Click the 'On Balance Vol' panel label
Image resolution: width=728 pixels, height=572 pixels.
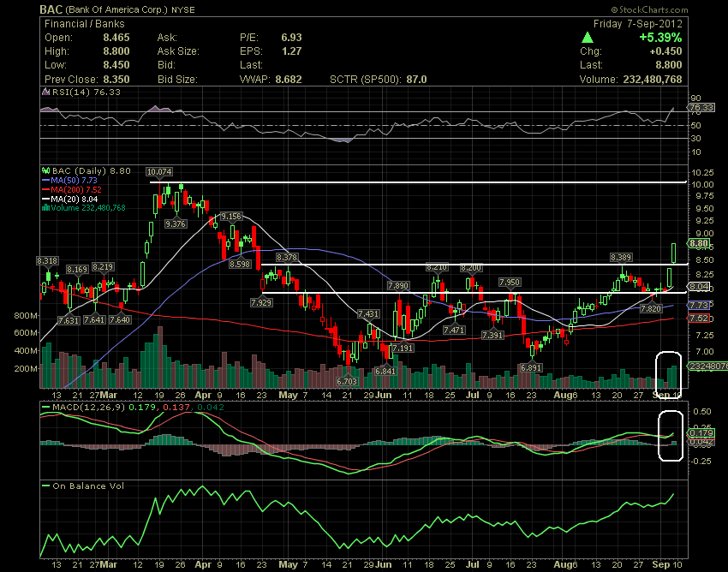click(x=88, y=486)
